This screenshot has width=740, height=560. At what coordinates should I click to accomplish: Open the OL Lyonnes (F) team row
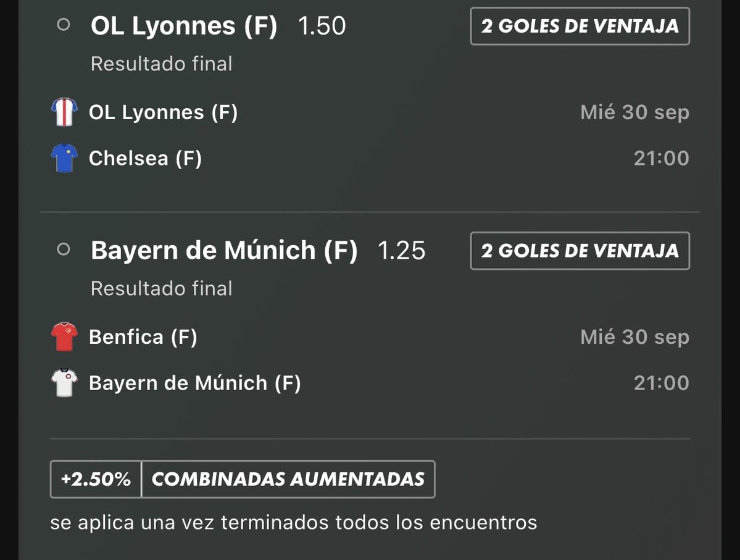[370, 112]
